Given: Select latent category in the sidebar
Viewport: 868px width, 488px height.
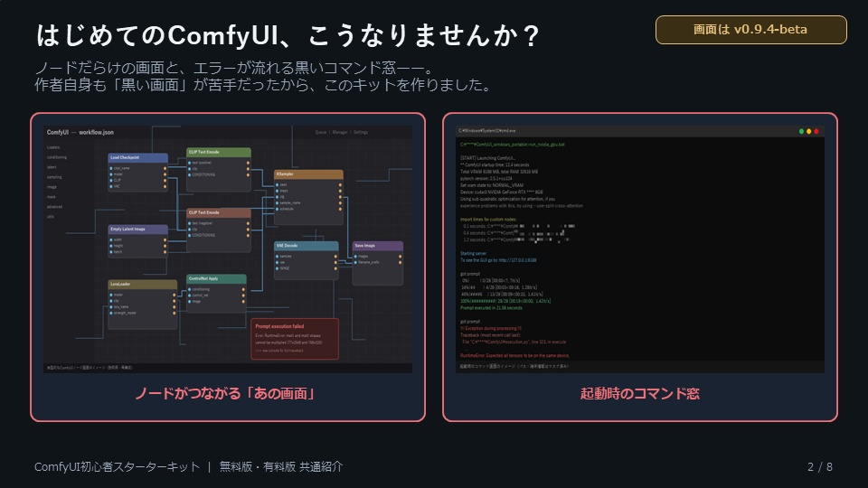Looking at the screenshot, I should [52, 167].
